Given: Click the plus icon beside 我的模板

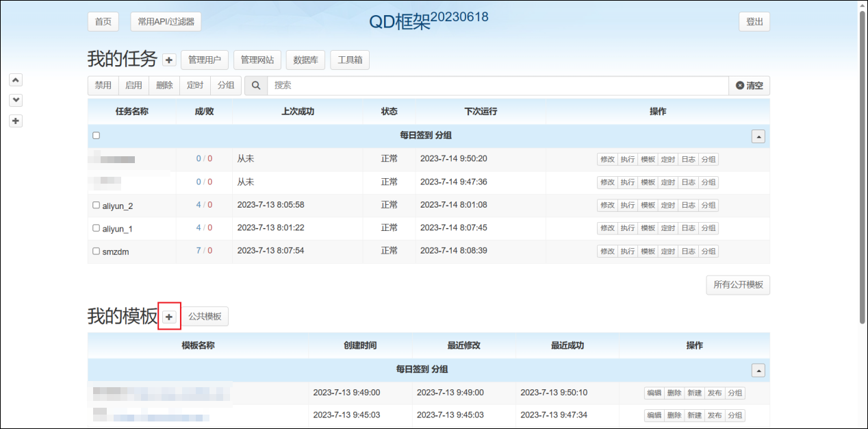Looking at the screenshot, I should pyautogui.click(x=169, y=317).
